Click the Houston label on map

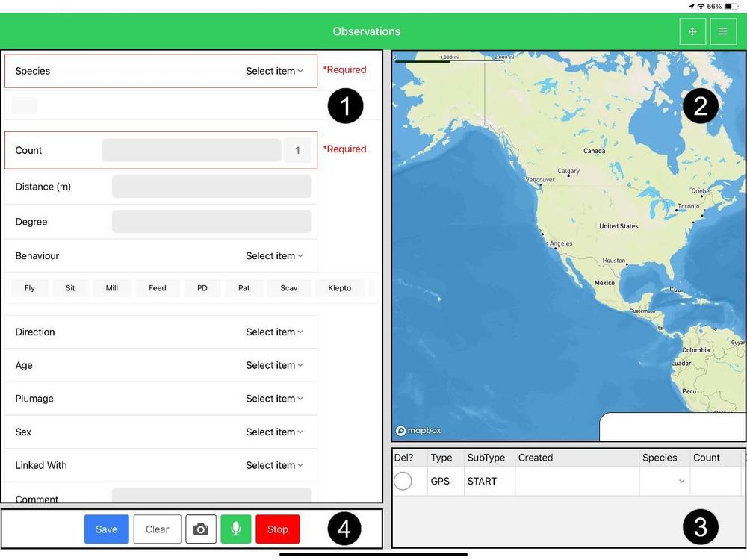pos(614,261)
